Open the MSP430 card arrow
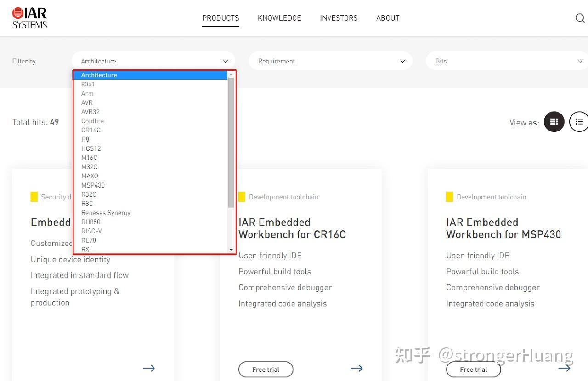588x381 pixels. (565, 368)
